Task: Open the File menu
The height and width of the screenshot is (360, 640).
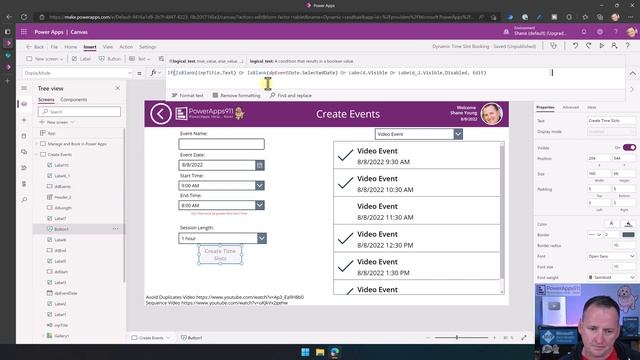Action: click(x=54, y=47)
